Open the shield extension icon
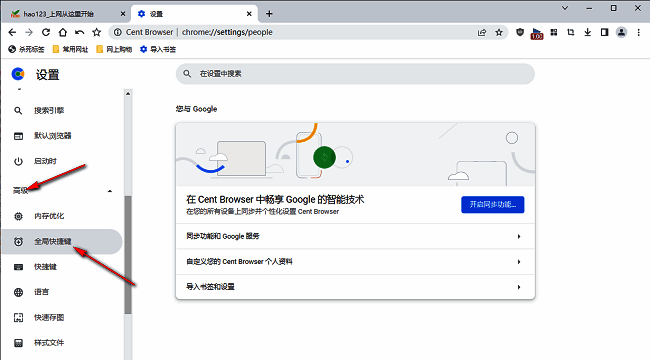The image size is (650, 360). (x=520, y=32)
